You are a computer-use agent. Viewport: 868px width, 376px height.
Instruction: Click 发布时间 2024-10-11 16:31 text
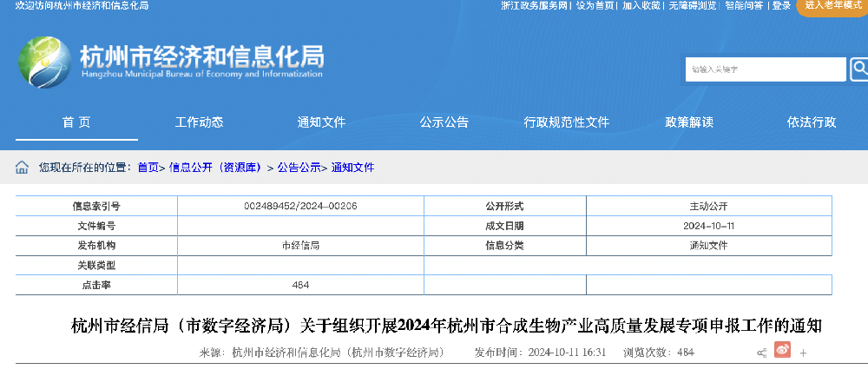pyautogui.click(x=540, y=353)
